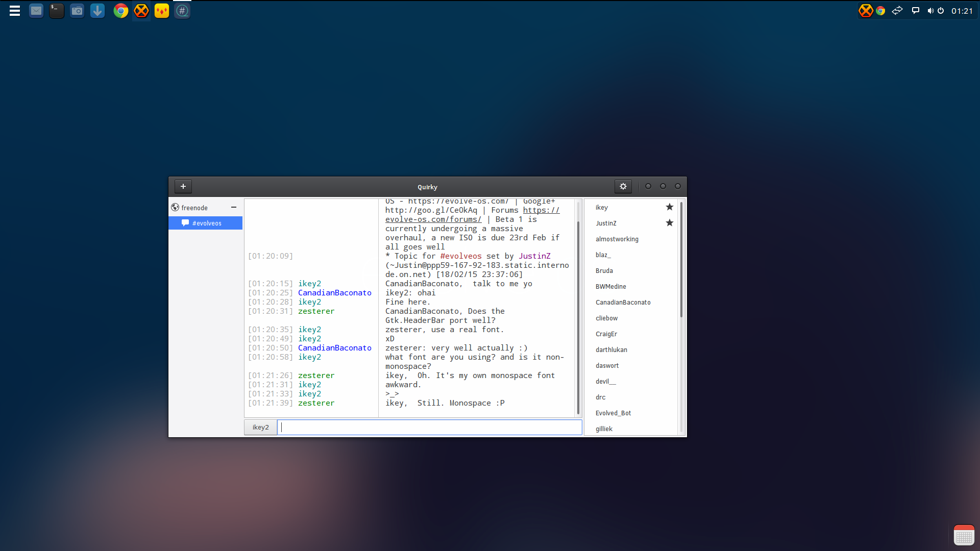980x551 pixels.
Task: Select user JustinZ in nick list
Action: 630,223
